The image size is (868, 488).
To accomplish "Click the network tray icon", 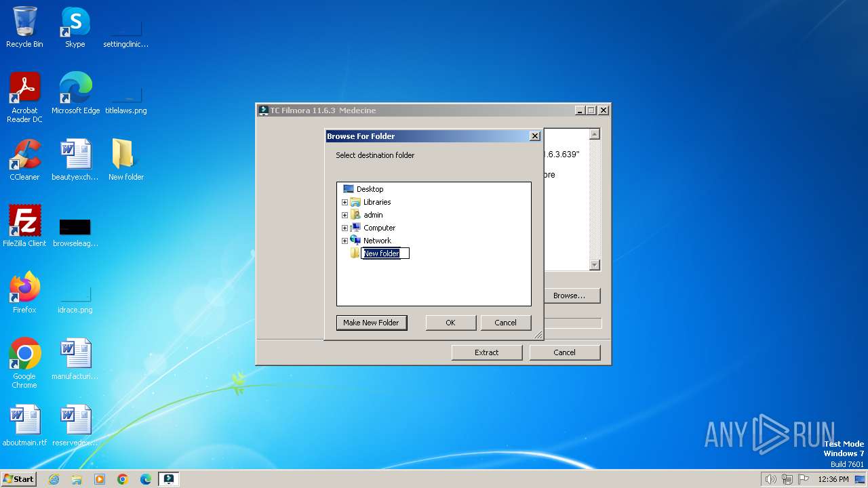I will pos(787,479).
